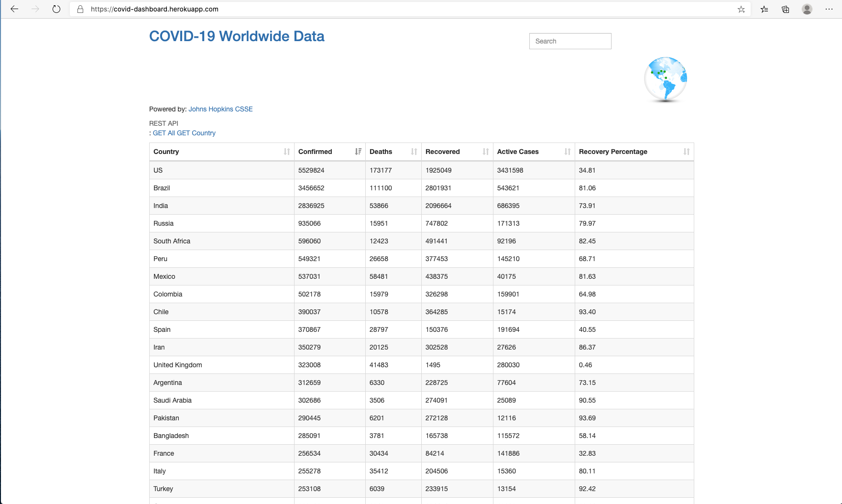Open the user profile avatar
The image size is (842, 504).
(807, 9)
